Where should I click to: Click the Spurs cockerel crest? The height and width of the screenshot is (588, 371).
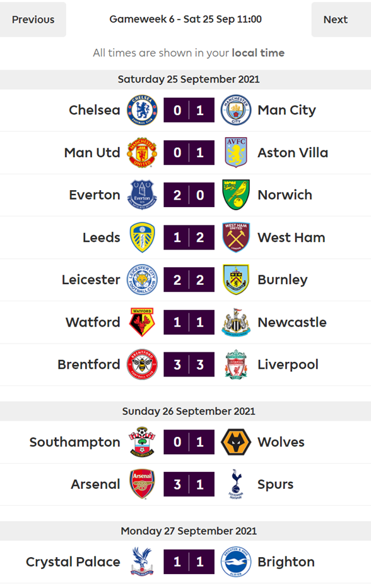(236, 484)
